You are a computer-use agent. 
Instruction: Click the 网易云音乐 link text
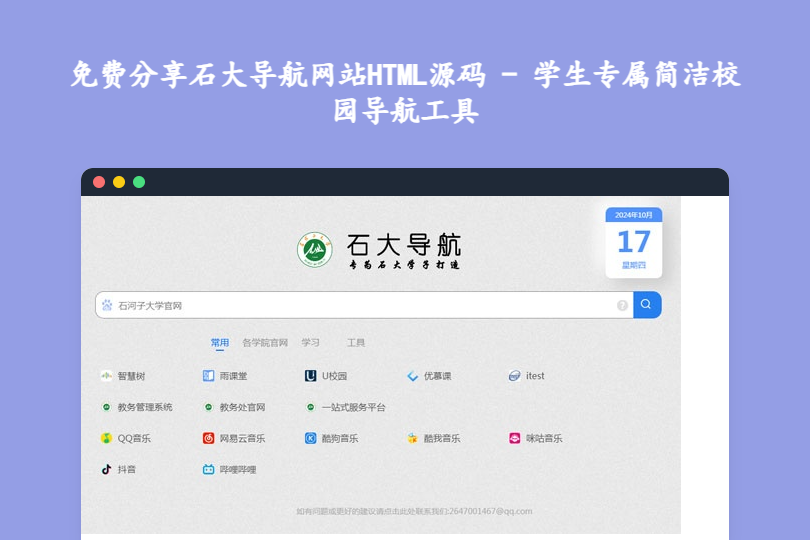pyautogui.click(x=242, y=438)
